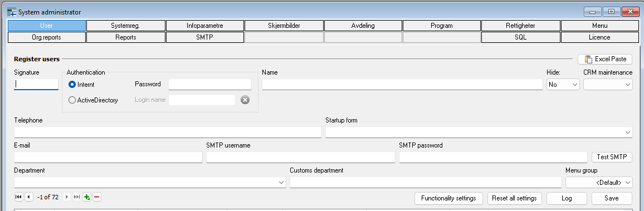The height and width of the screenshot is (211, 644).
Task: Open the Hide dropdown
Action: 563,85
